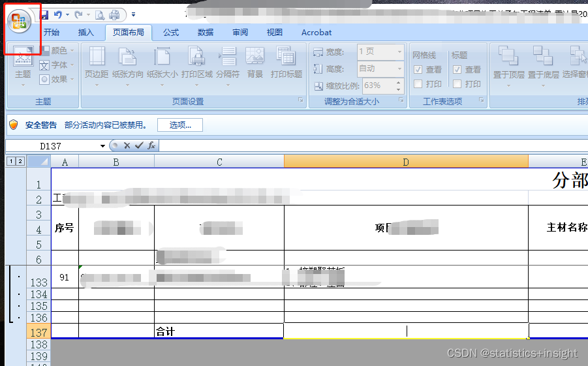Open 打印区域 print area options
This screenshot has height=366, width=588.
point(197,67)
